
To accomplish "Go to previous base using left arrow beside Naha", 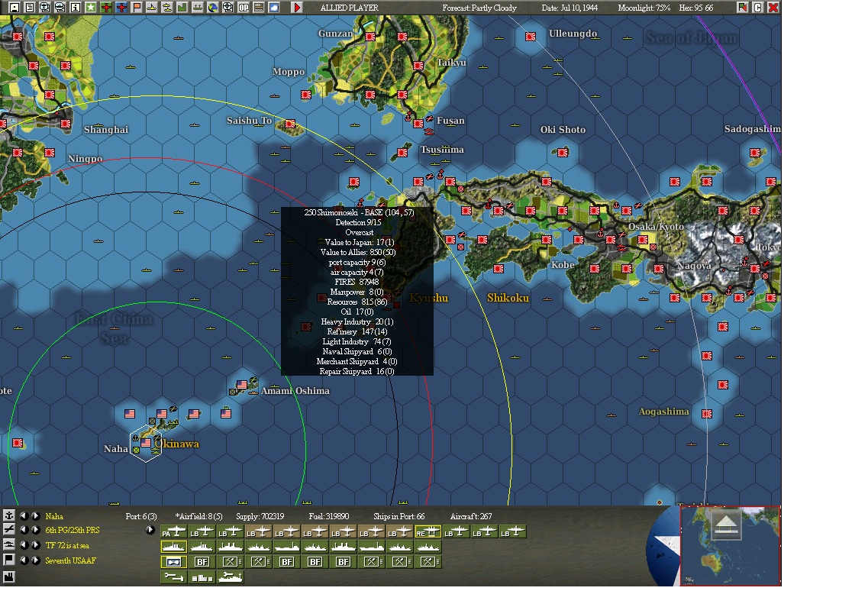I will click(24, 515).
